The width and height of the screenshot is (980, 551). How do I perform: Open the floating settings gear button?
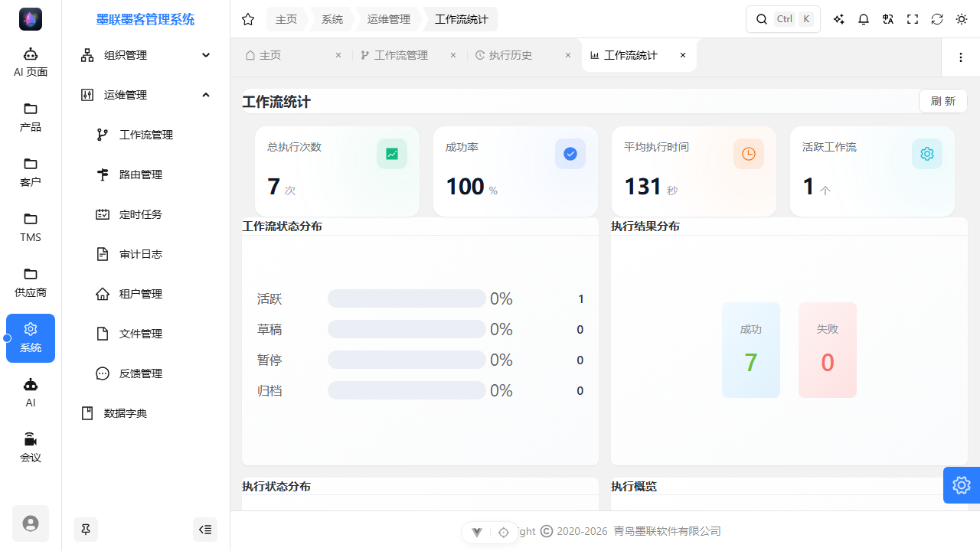(x=962, y=485)
